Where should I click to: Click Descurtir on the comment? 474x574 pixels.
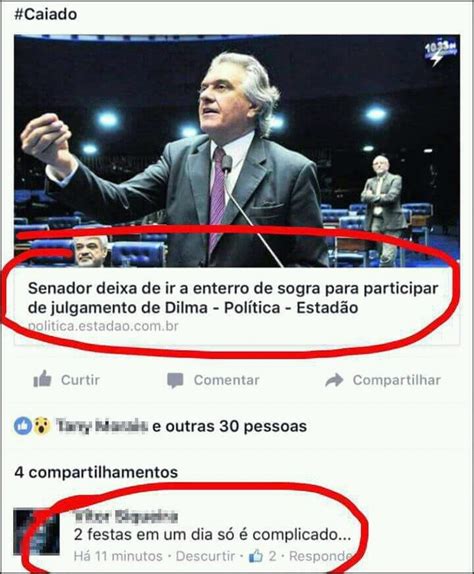coord(205,556)
